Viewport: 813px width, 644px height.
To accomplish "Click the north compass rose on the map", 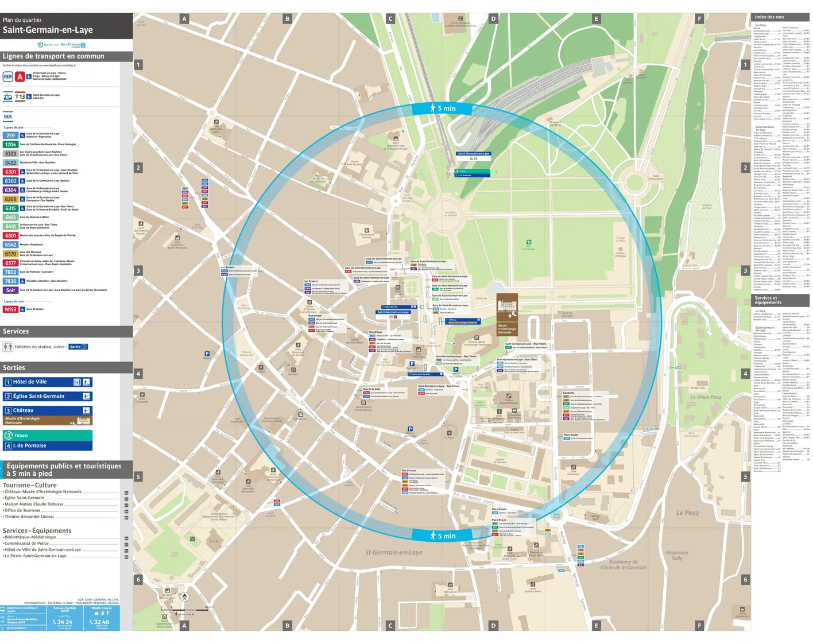I will 184,597.
